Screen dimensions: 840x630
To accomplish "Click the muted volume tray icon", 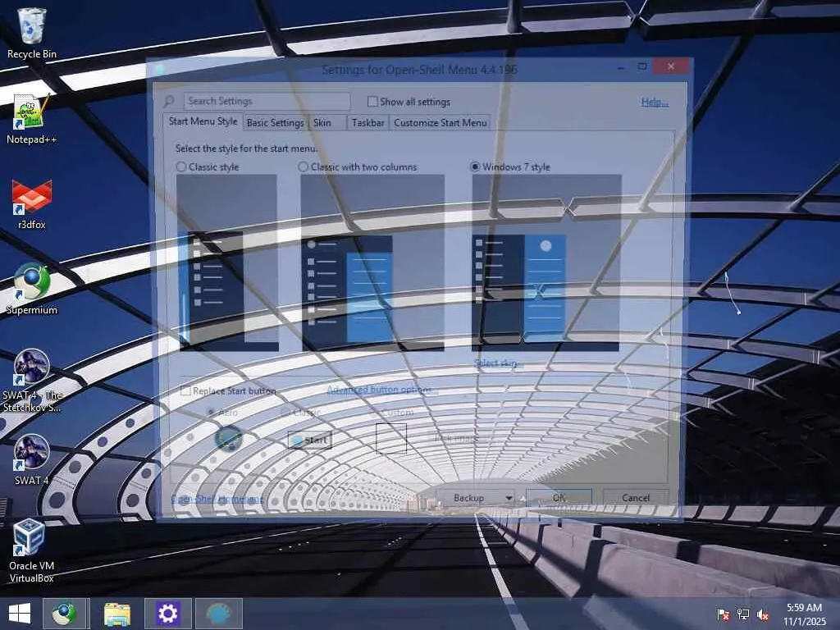I will click(763, 614).
